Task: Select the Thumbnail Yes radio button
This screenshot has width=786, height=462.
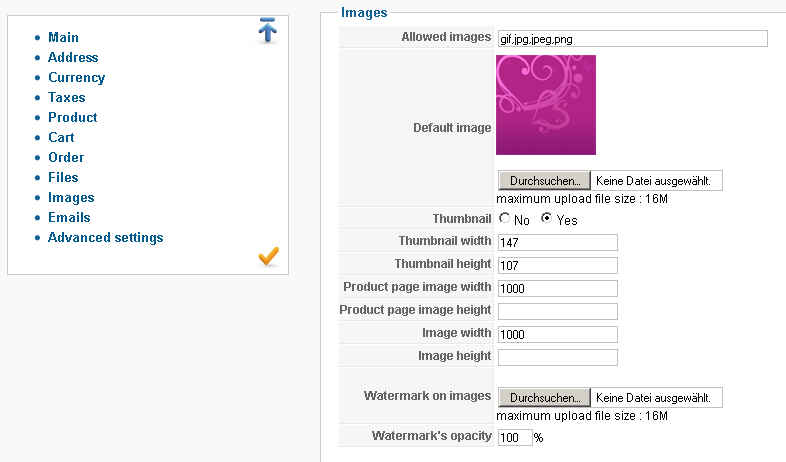Action: point(547,218)
